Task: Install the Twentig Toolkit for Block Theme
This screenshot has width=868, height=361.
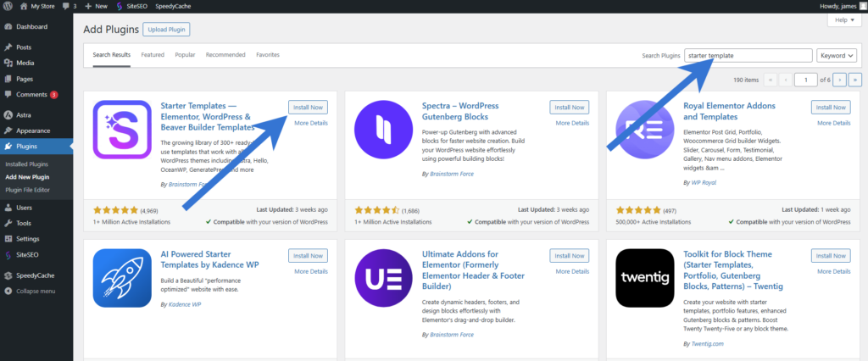Action: click(x=831, y=256)
